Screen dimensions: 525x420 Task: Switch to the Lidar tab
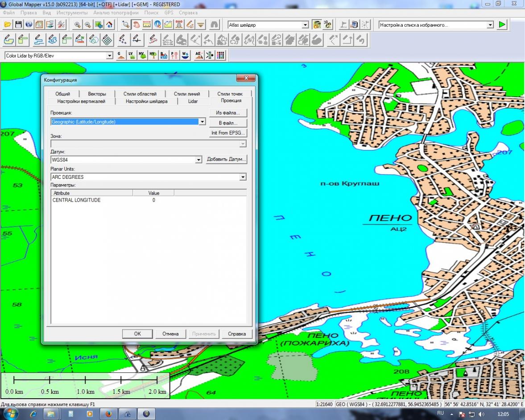pyautogui.click(x=193, y=101)
